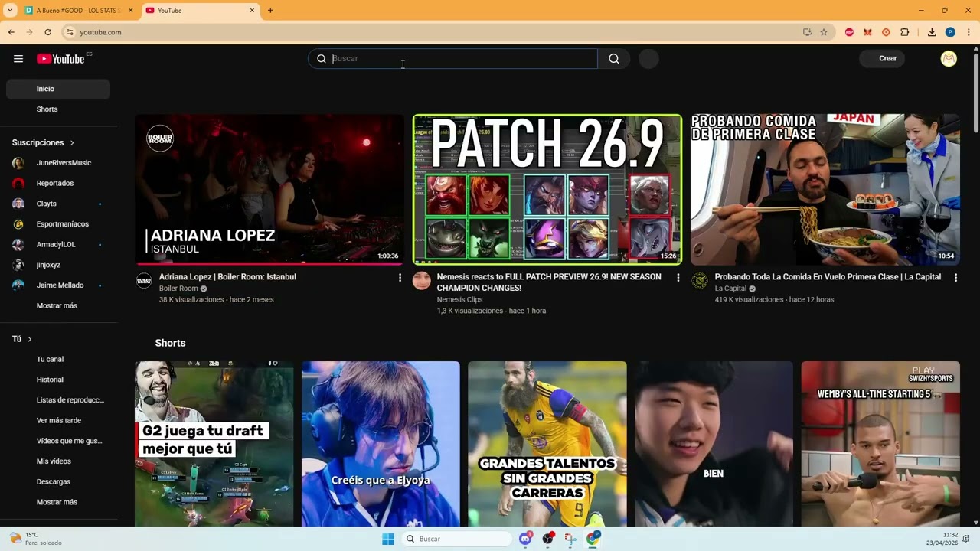Open the Grandes Talentos Sin Grandes Carreras Short
980x551 pixels.
547,444
